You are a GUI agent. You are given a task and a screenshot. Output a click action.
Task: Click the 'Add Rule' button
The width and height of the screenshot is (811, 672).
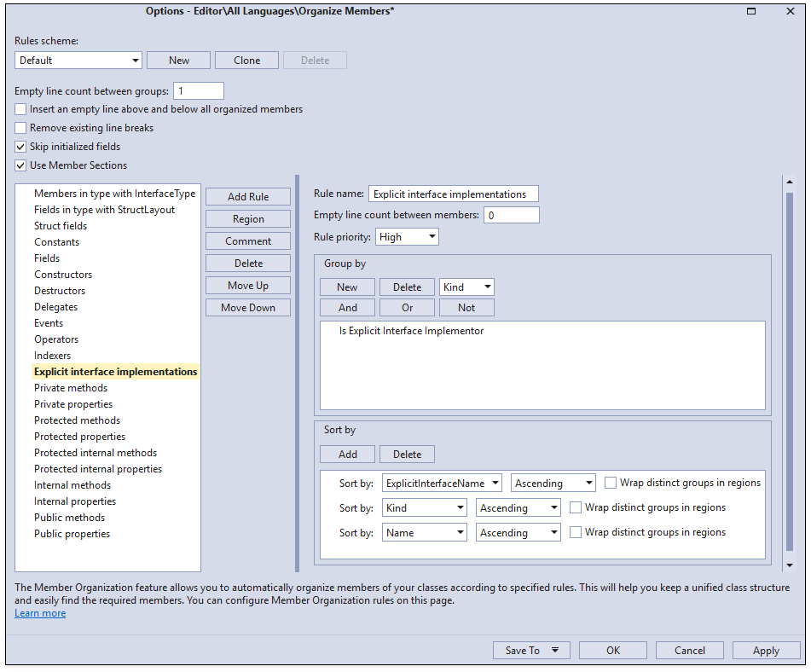click(x=248, y=197)
